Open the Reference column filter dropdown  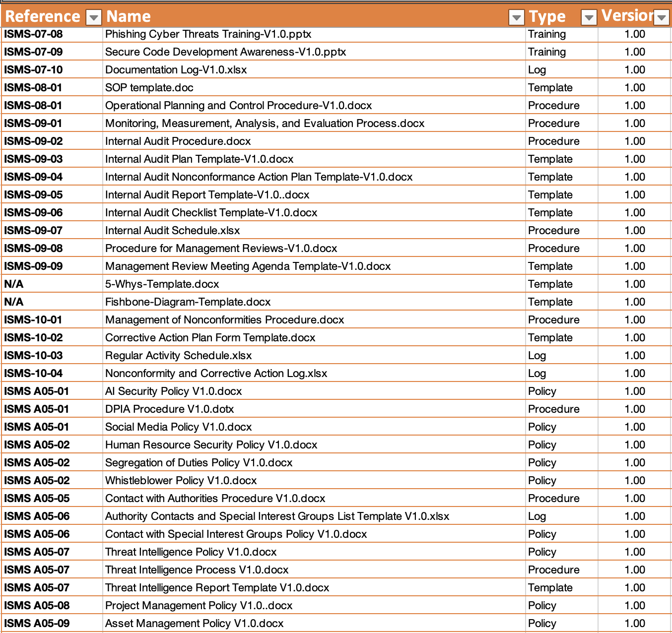point(93,18)
